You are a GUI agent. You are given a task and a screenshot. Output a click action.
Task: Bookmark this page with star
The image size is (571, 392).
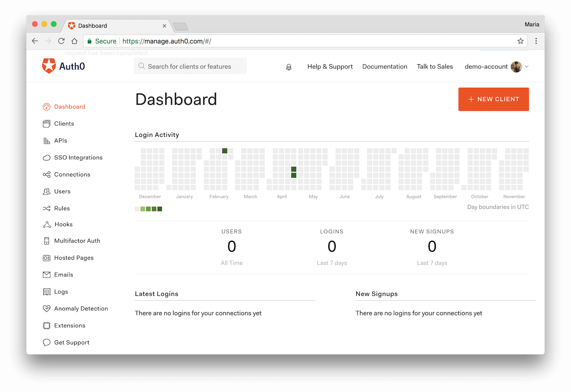tap(520, 41)
